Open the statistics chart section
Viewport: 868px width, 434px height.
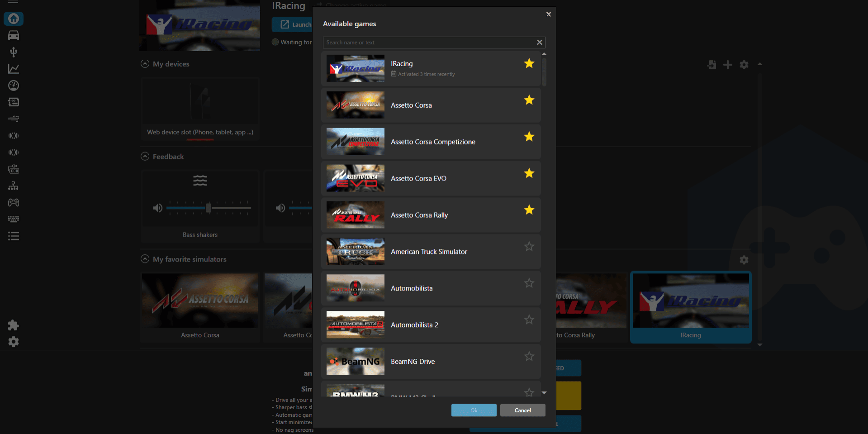click(x=14, y=68)
